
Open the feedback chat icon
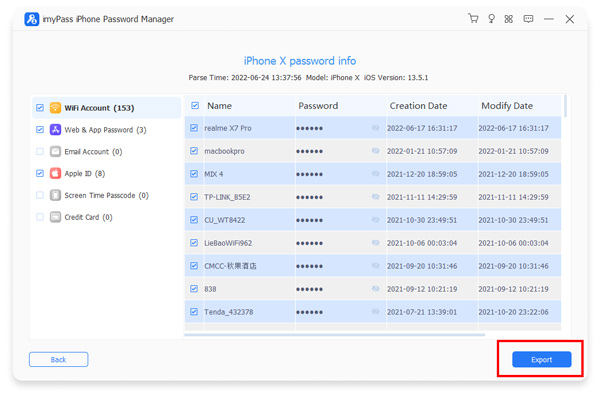pyautogui.click(x=528, y=19)
